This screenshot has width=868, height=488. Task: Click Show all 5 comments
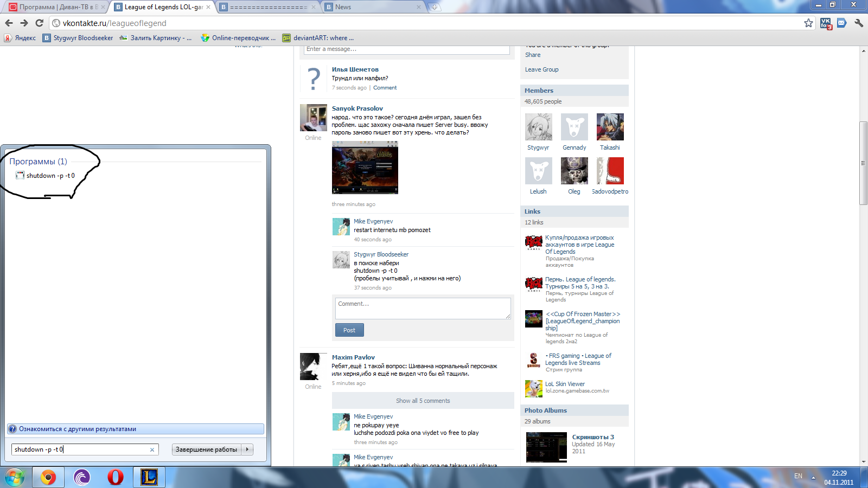pos(423,401)
